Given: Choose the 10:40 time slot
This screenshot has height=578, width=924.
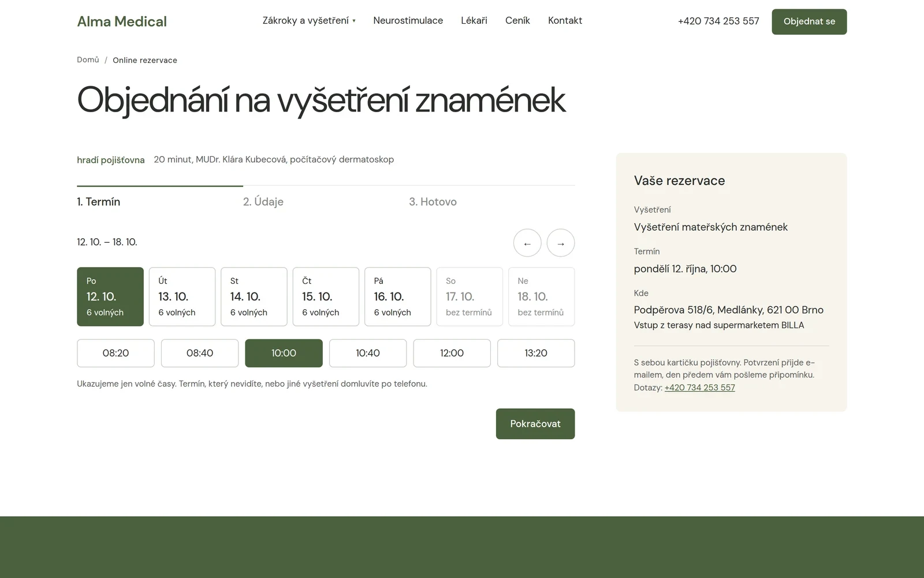Looking at the screenshot, I should click(x=368, y=353).
